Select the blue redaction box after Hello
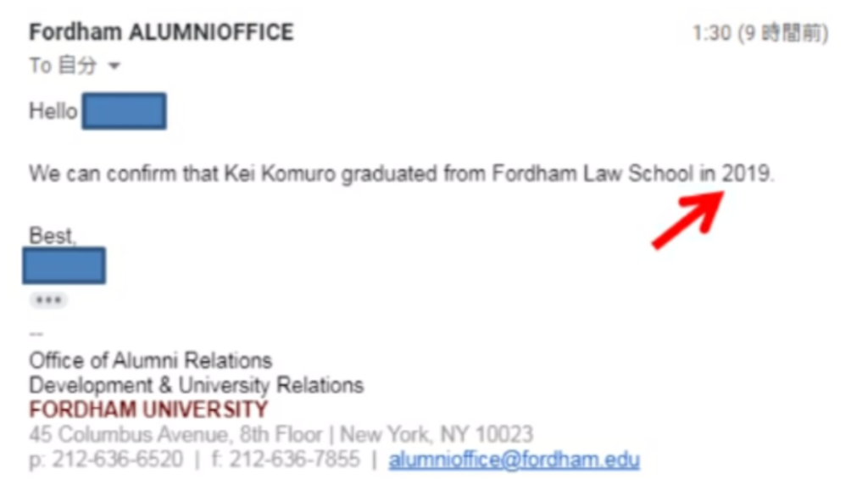 click(124, 111)
